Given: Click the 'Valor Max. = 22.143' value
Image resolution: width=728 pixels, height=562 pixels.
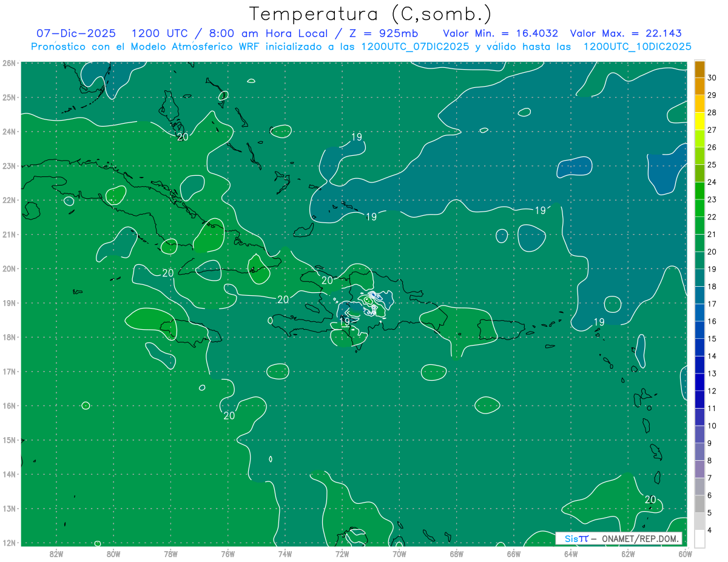Looking at the screenshot, I should click(x=627, y=33).
